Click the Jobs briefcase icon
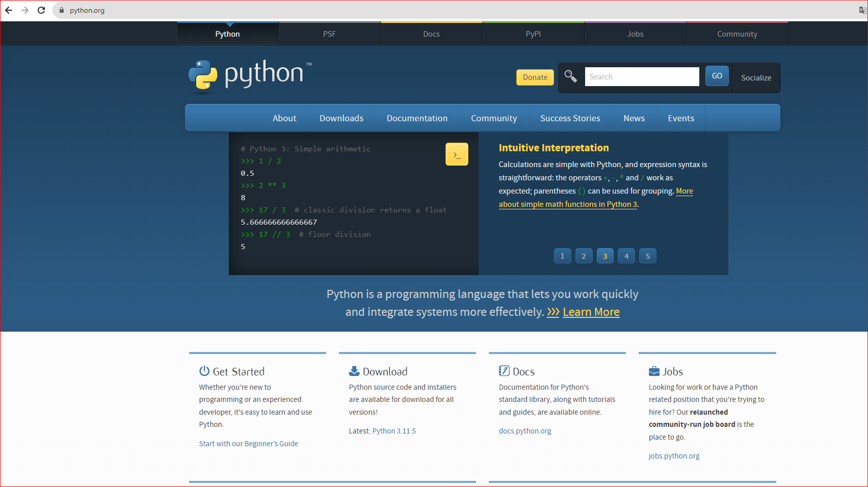The width and height of the screenshot is (868, 487). click(x=654, y=371)
